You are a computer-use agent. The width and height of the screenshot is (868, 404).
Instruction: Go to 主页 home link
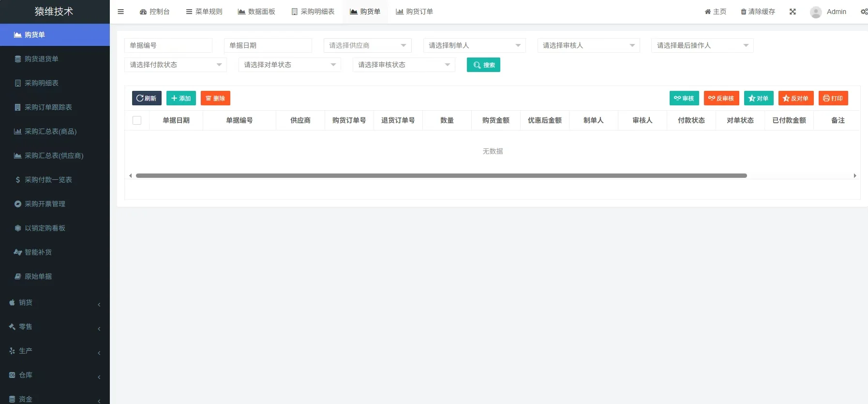click(715, 12)
